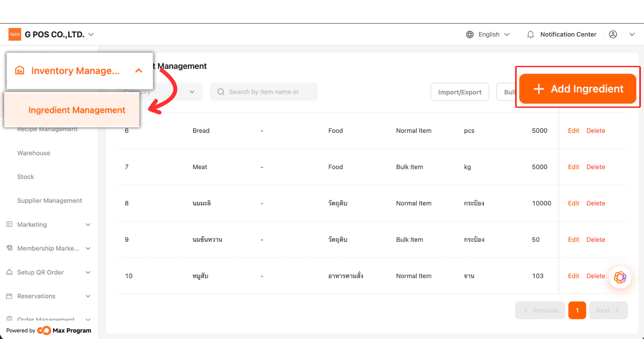Click the Inventory Management warehouse icon

pyautogui.click(x=20, y=70)
